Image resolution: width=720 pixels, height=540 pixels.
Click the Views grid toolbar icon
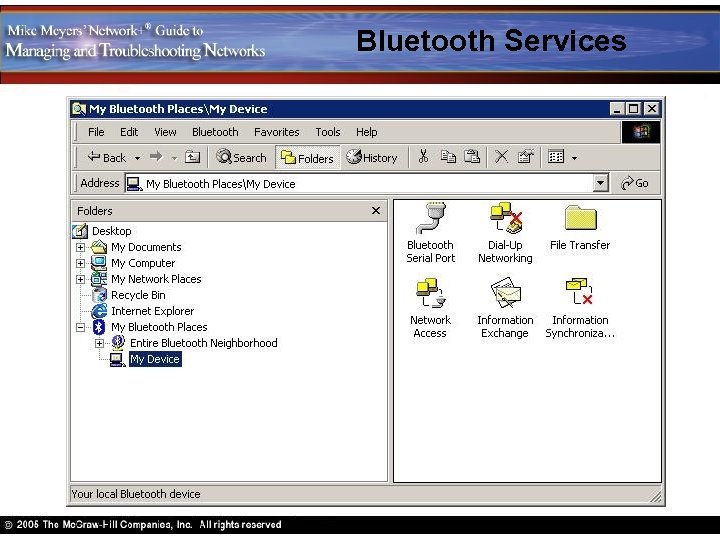556,157
